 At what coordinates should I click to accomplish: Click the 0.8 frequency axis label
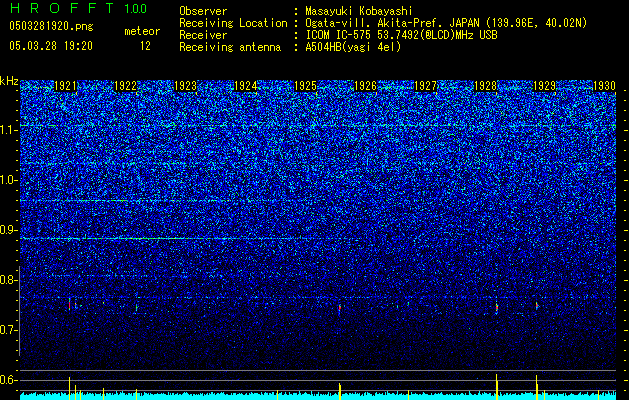8,280
